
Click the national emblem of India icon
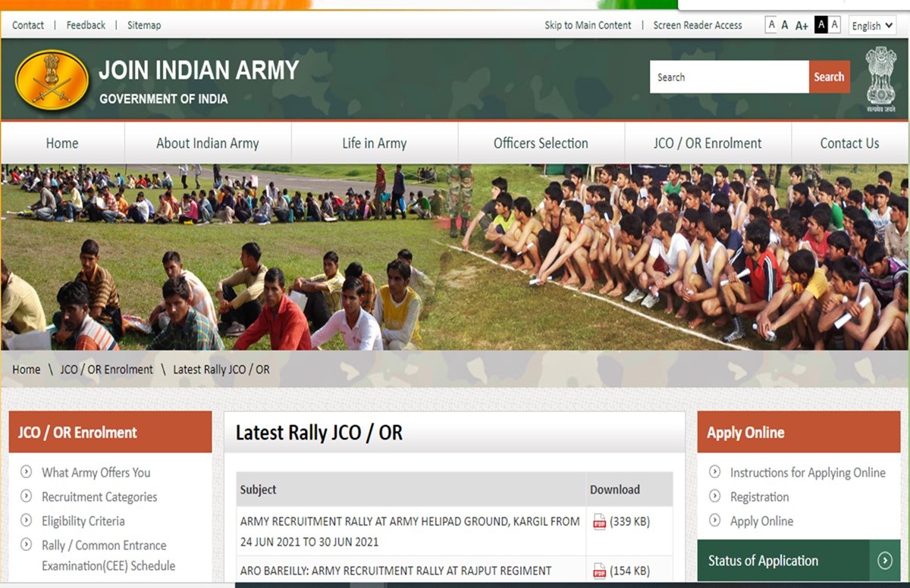tap(880, 79)
